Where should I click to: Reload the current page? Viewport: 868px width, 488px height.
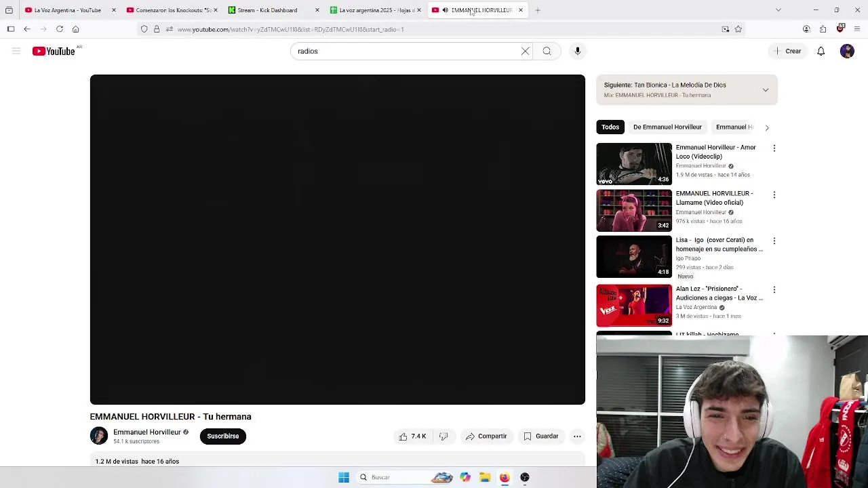coord(60,29)
